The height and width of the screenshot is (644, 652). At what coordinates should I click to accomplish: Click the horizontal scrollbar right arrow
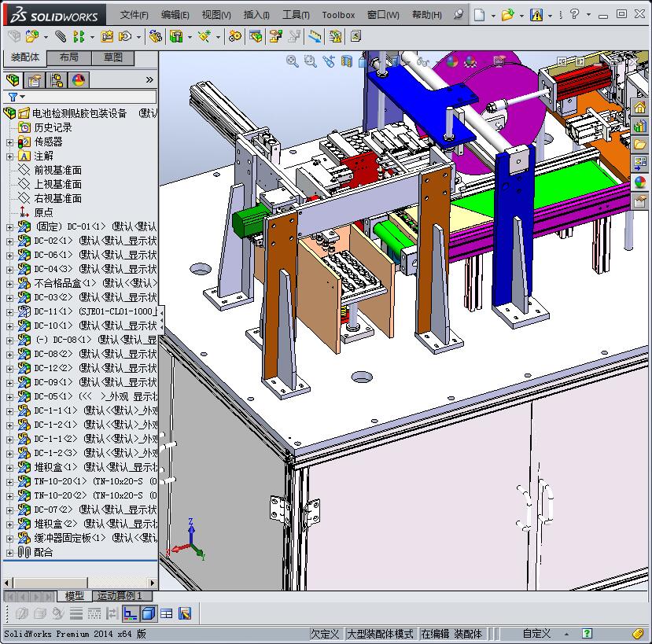point(153,583)
